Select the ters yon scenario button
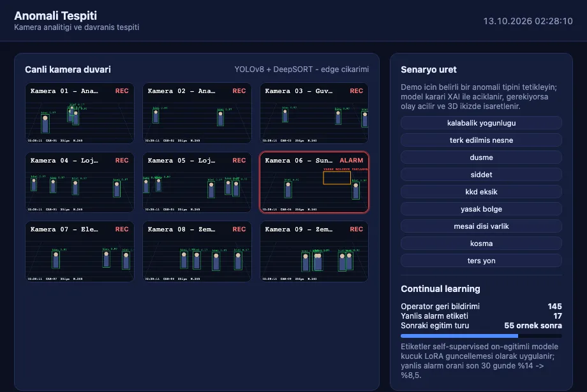This screenshot has width=587, height=392. pos(481,260)
